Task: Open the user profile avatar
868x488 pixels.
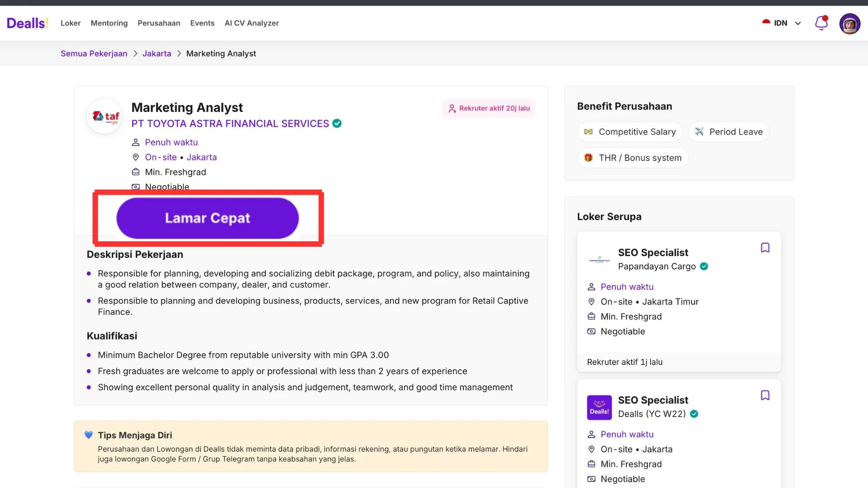Action: coord(850,23)
